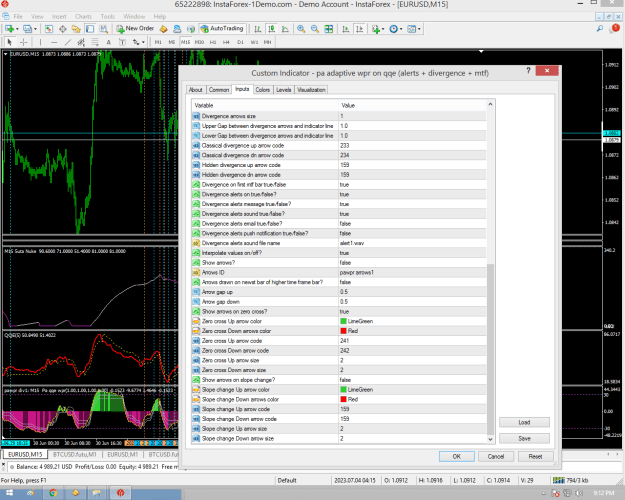This screenshot has height=500, width=625.
Task: Switch to the Common tab
Action: click(219, 90)
